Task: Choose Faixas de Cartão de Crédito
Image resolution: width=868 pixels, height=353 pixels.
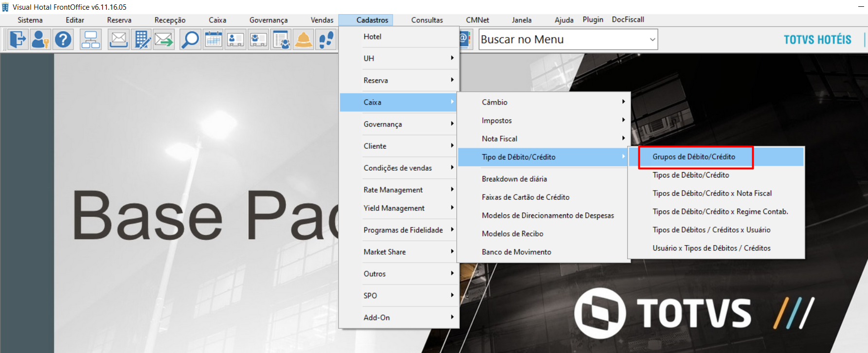Action: tap(543, 197)
